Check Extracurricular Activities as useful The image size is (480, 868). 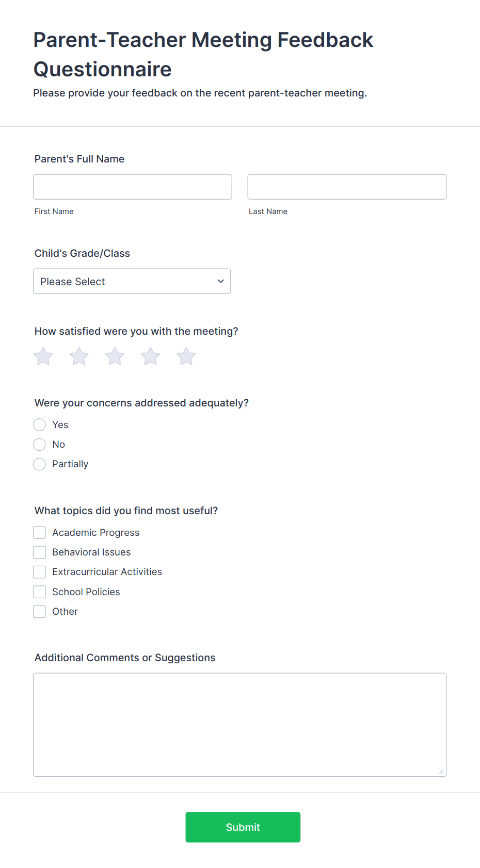(x=39, y=571)
